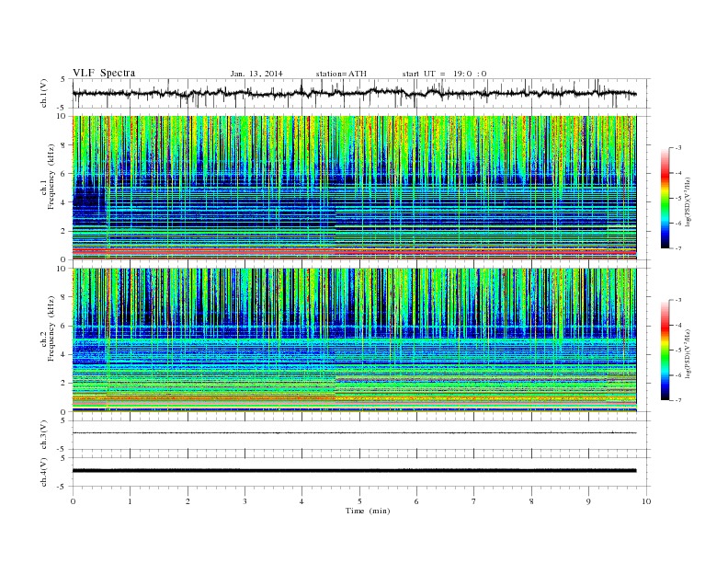Click the ch.3 voltage waveform trace
Image resolution: width=728 pixels, height=563 pixels.
354,433
